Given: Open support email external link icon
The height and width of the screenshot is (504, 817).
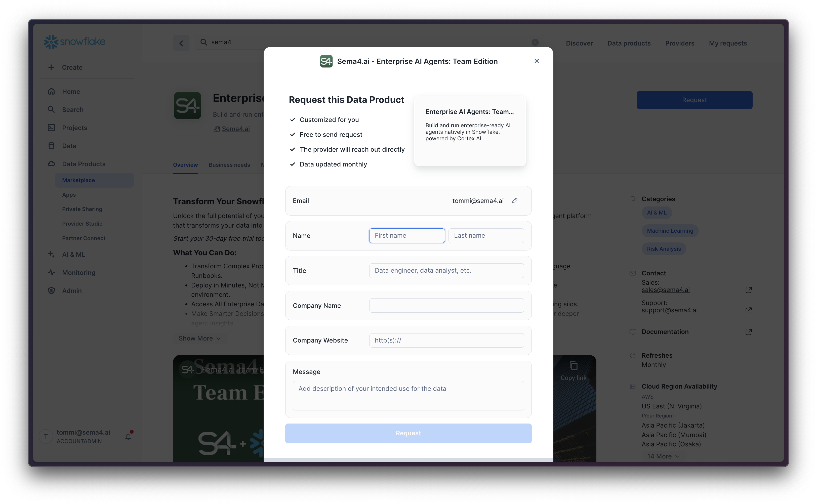Looking at the screenshot, I should pyautogui.click(x=748, y=310).
